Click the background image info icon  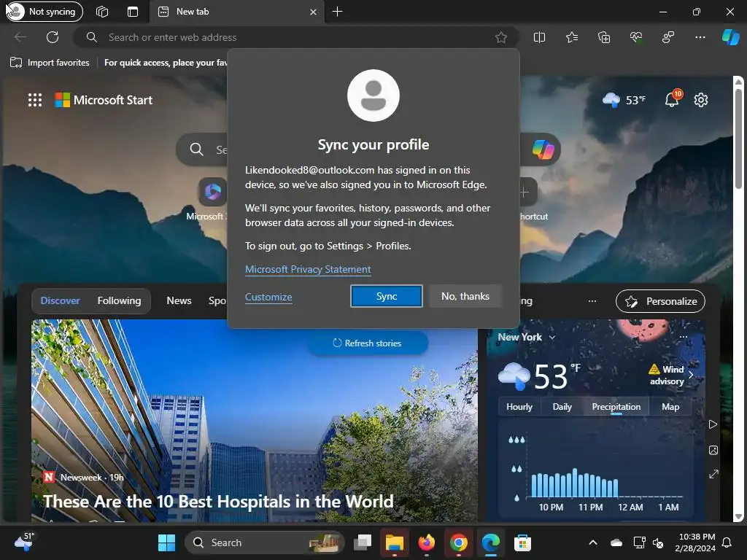click(x=713, y=450)
